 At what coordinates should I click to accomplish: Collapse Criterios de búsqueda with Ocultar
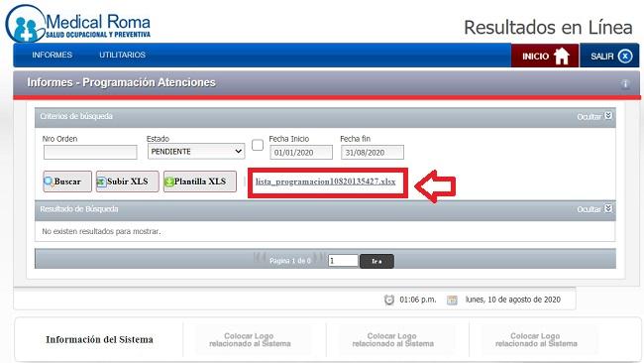[x=593, y=116]
